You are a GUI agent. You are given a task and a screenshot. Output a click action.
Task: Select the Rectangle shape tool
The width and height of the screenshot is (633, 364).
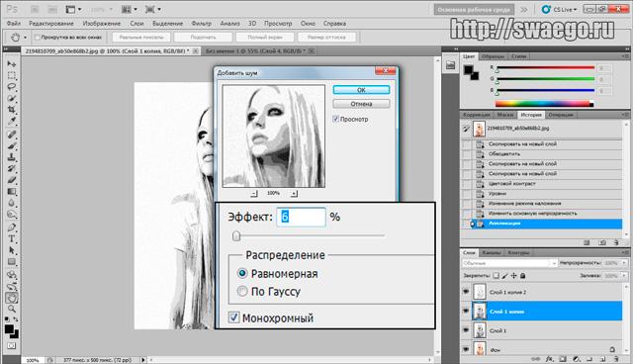11,261
